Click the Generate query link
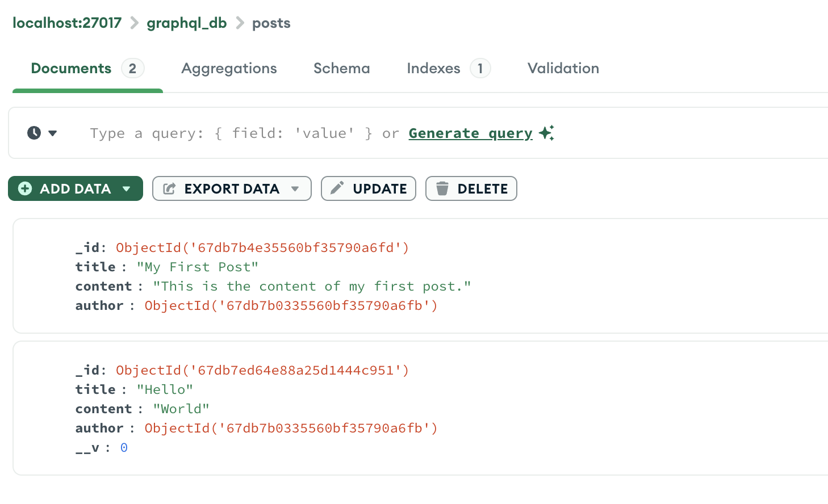The height and width of the screenshot is (504, 828). tap(470, 133)
